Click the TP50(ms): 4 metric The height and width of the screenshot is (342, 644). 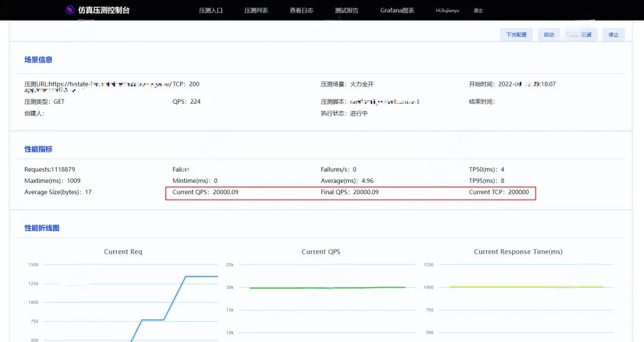click(x=487, y=169)
